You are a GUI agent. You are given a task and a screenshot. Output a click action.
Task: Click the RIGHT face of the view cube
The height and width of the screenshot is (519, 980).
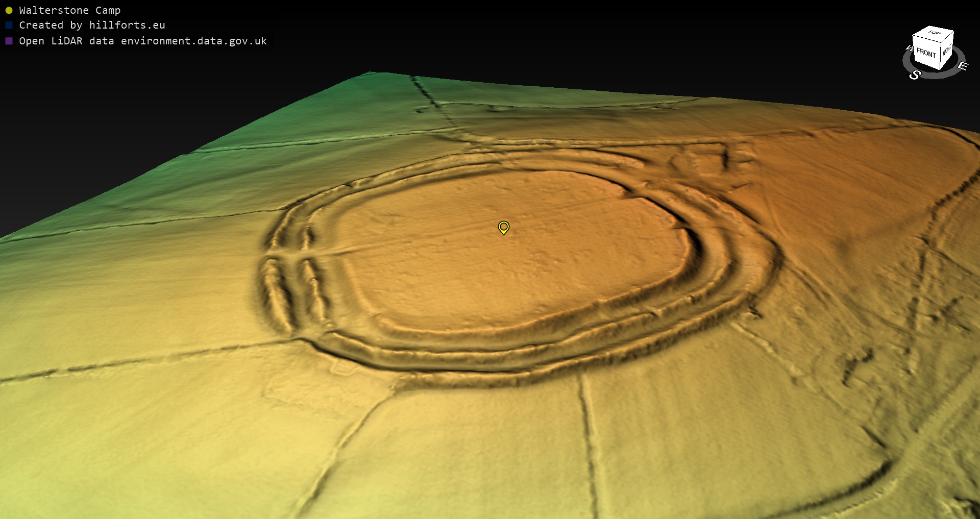947,51
